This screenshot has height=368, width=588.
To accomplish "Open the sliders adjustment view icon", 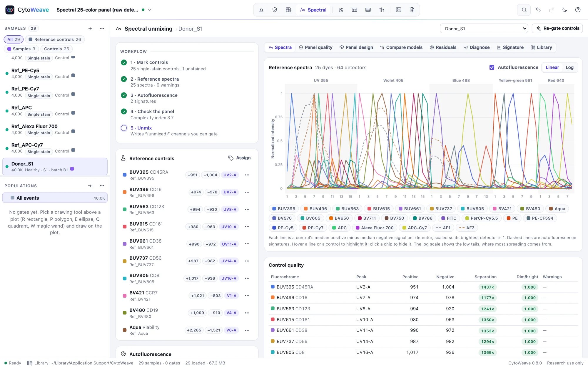I will pos(382,10).
